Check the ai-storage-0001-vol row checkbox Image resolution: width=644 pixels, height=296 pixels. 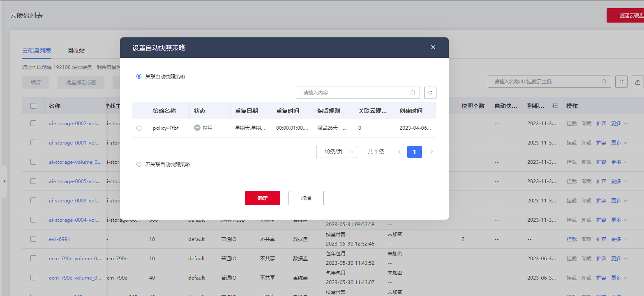(33, 142)
